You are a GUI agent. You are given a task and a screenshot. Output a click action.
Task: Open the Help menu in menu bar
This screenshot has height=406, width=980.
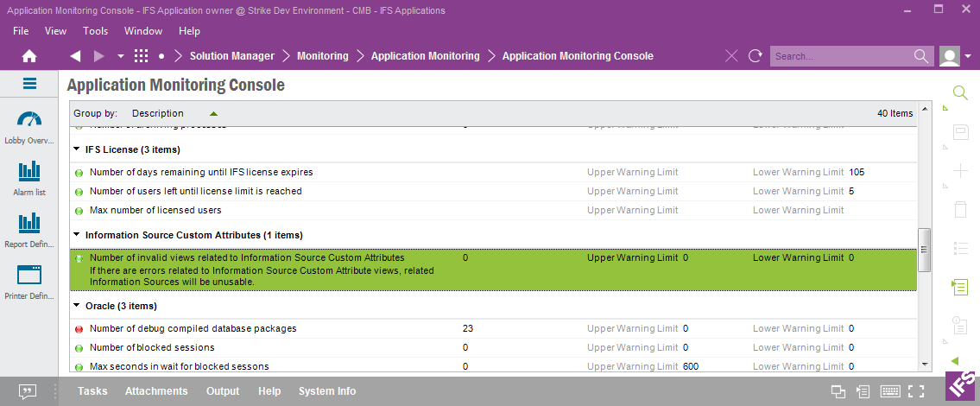pyautogui.click(x=189, y=30)
